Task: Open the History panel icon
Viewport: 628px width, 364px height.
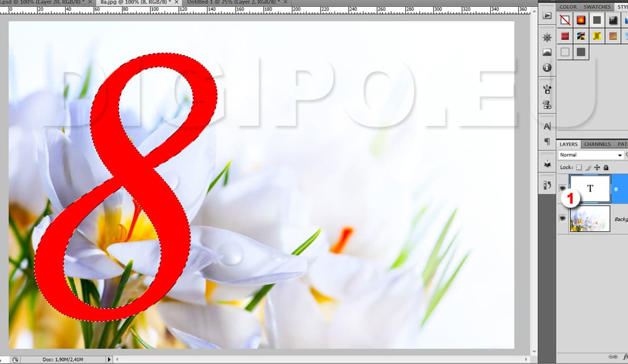Action: (547, 185)
